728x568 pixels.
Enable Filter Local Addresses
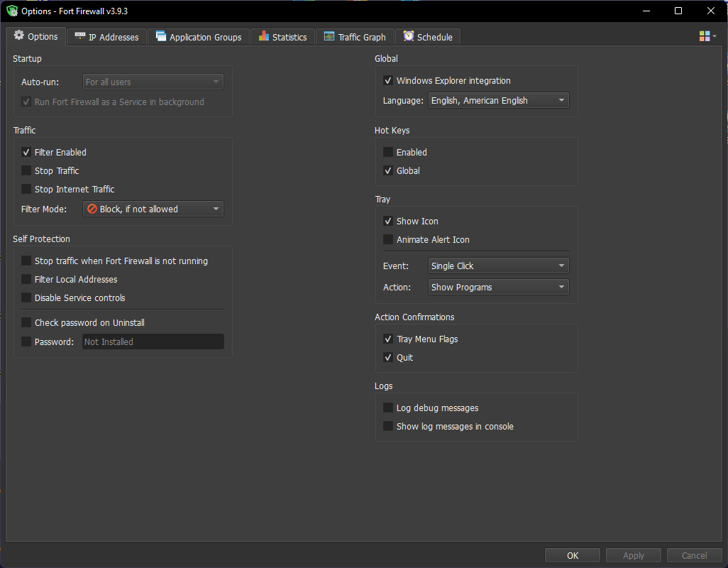(26, 279)
